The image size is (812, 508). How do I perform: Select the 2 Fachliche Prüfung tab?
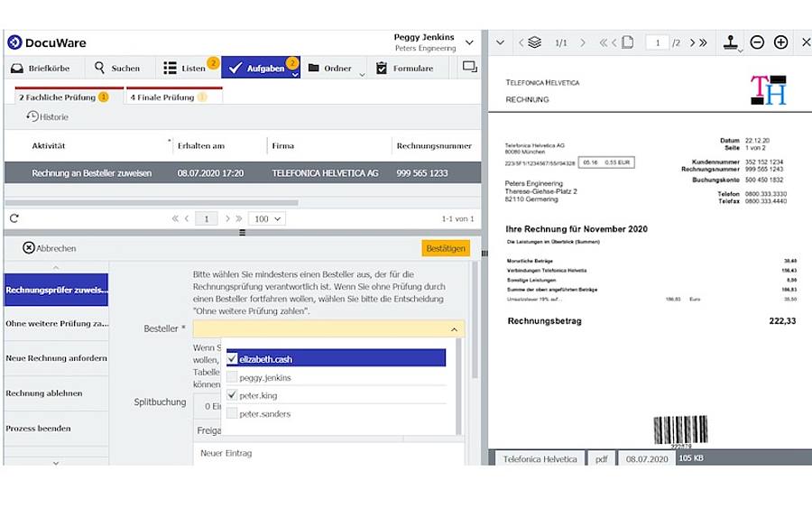[69, 97]
